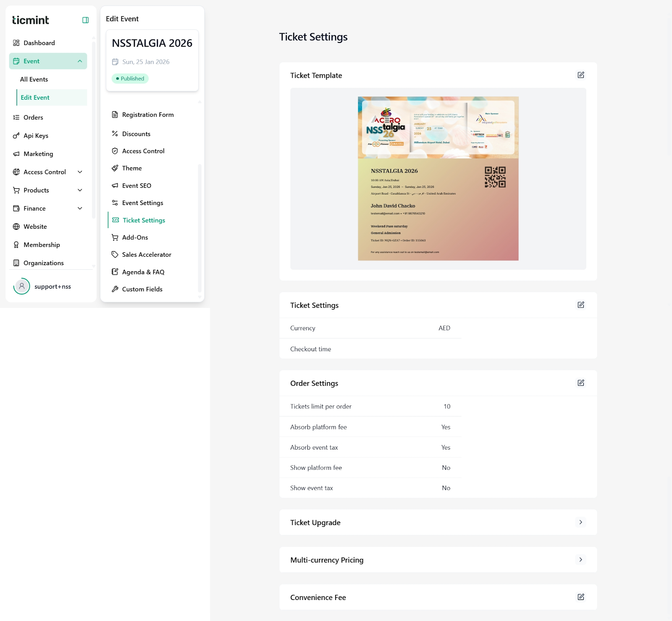Edit the Convenience Fee section
Screen dimensions: 672x621
[x=581, y=597]
